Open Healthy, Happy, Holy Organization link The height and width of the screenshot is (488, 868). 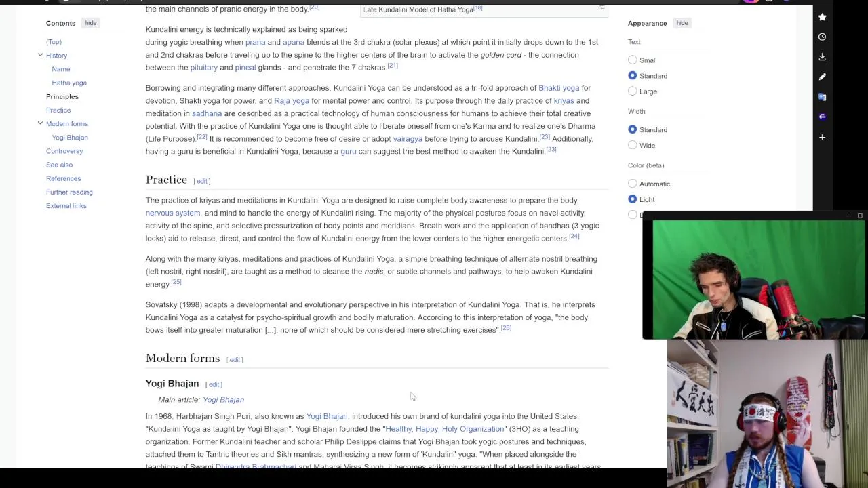click(445, 429)
